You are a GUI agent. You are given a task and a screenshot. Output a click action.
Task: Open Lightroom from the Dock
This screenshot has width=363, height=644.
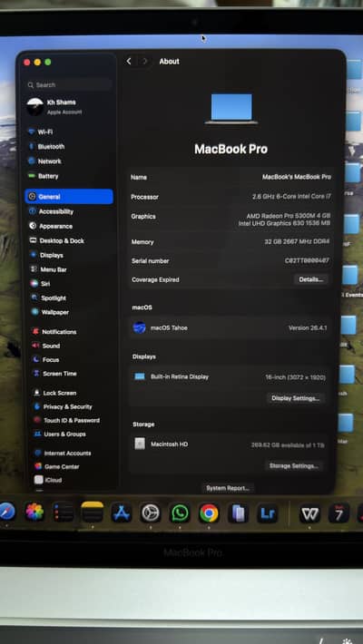[x=267, y=513]
